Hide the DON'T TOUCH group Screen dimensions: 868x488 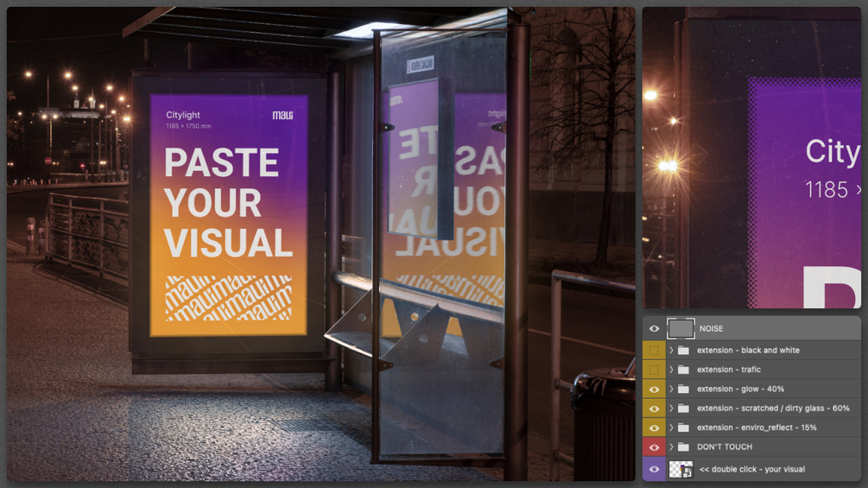pos(654,447)
